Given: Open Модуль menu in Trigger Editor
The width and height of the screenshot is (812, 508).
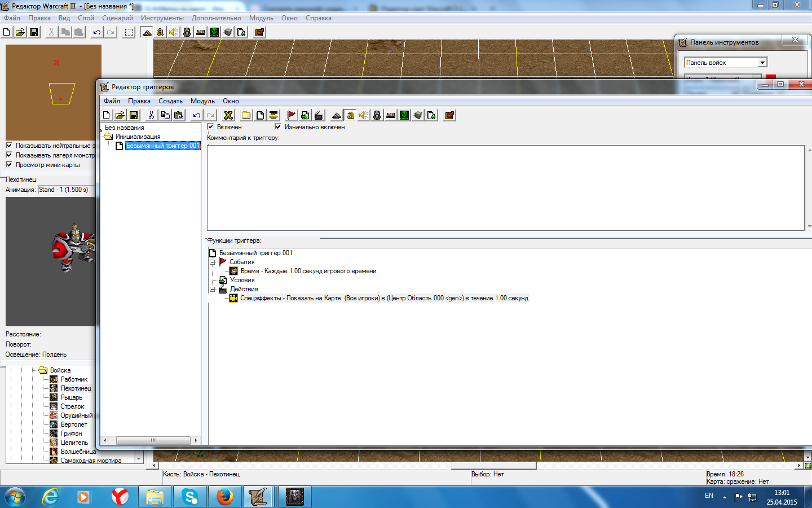Looking at the screenshot, I should click(x=202, y=101).
